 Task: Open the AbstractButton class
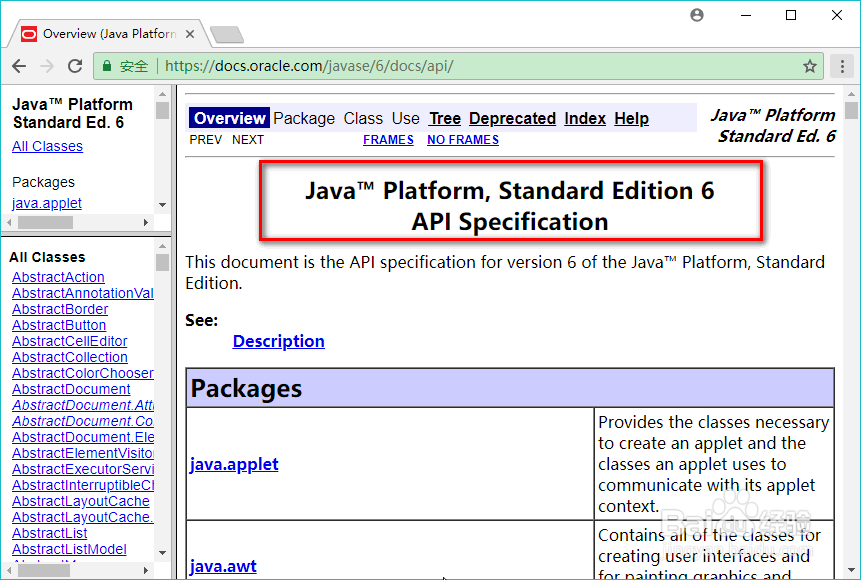59,325
